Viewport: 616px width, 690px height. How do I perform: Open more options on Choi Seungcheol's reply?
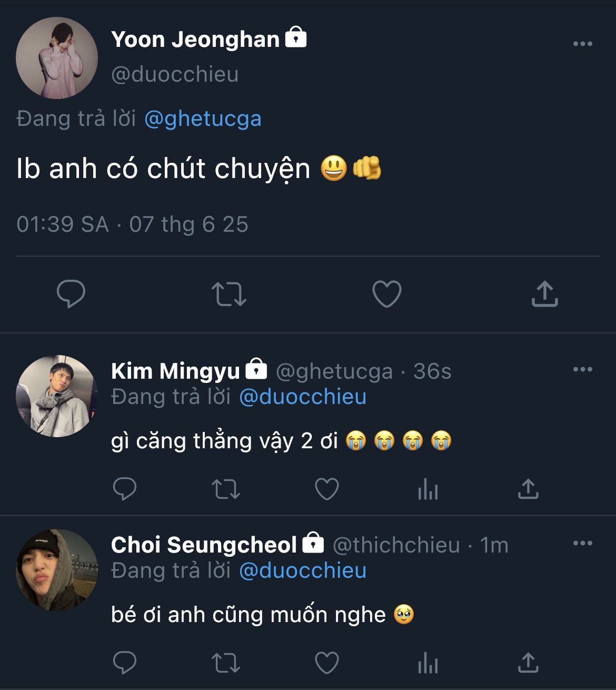tap(582, 543)
